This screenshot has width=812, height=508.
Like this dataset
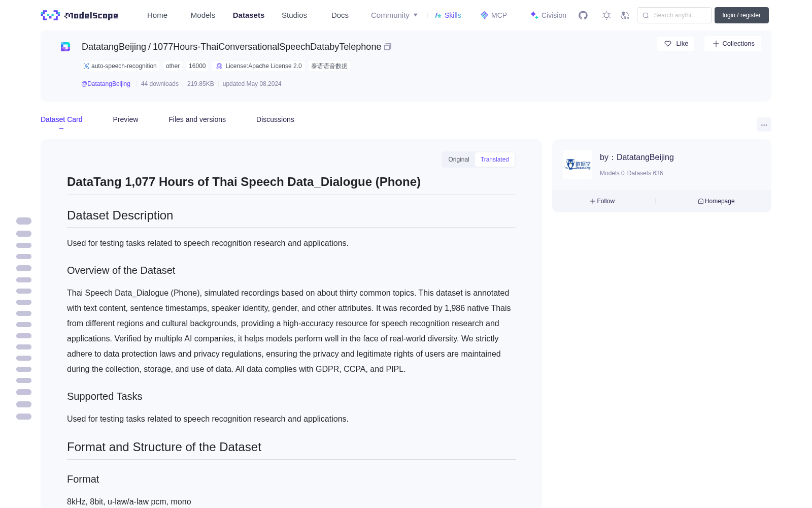coord(675,44)
